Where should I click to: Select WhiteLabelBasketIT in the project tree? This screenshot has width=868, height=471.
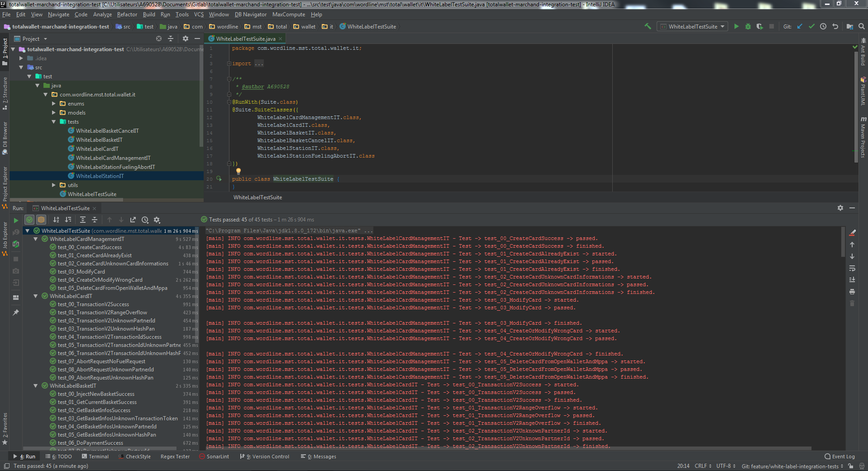coord(99,140)
